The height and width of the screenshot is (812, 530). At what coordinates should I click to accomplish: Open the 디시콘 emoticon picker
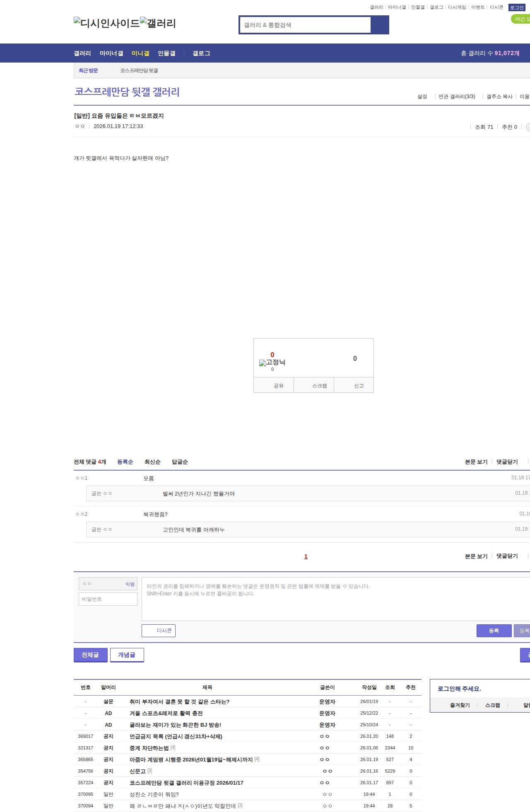click(159, 631)
